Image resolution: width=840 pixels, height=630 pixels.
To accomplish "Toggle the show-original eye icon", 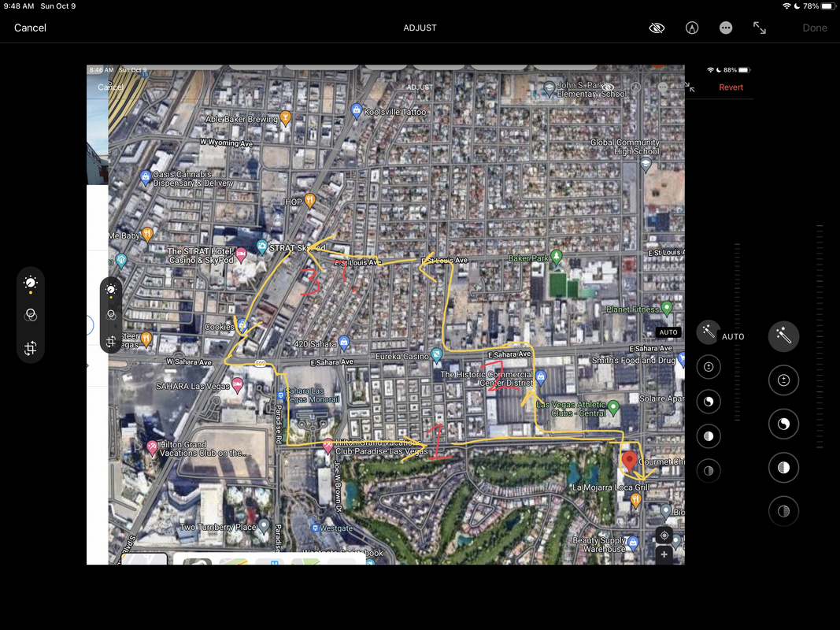I will (657, 28).
